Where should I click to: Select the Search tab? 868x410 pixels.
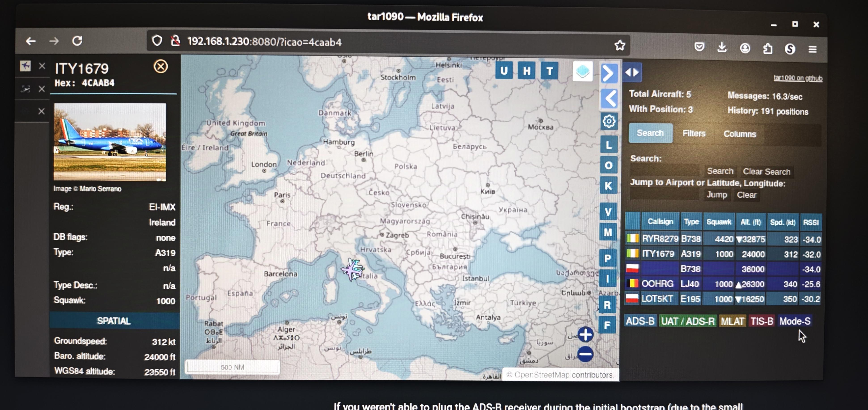(650, 133)
